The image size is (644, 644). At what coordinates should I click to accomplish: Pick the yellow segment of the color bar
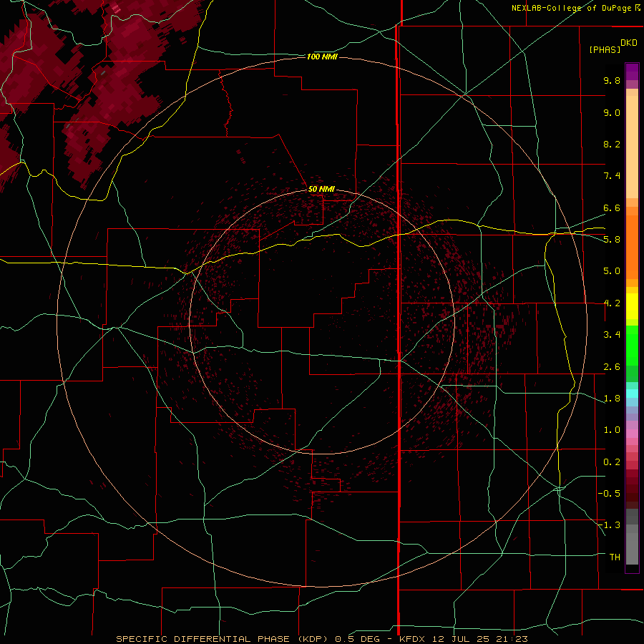tap(632, 306)
